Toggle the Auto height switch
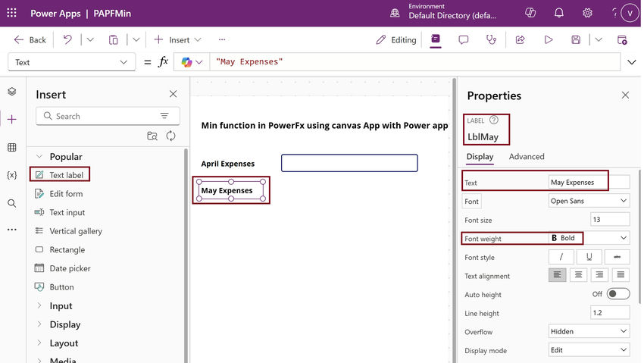 pyautogui.click(x=617, y=294)
